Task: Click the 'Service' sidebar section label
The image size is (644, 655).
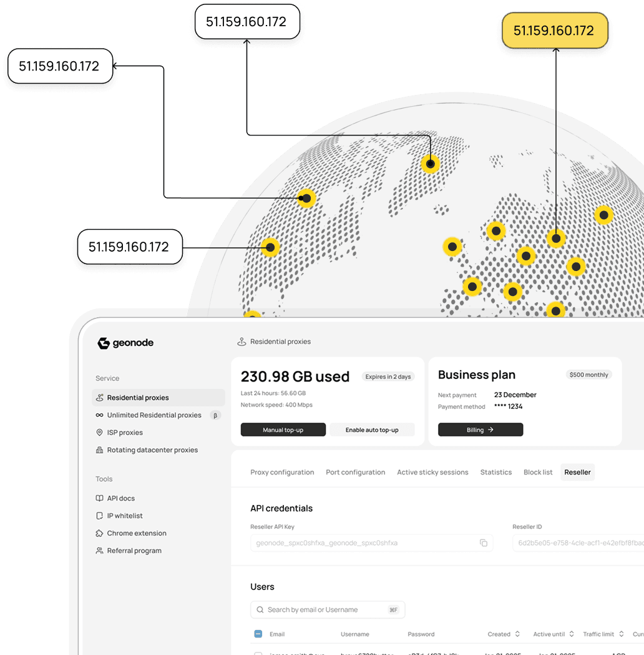Action: (x=107, y=378)
